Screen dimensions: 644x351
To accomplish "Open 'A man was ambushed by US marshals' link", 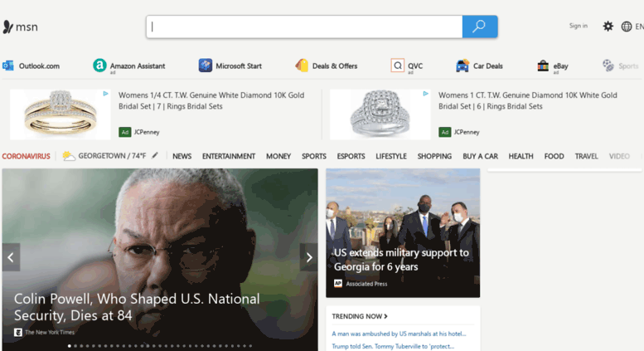I will [399, 334].
